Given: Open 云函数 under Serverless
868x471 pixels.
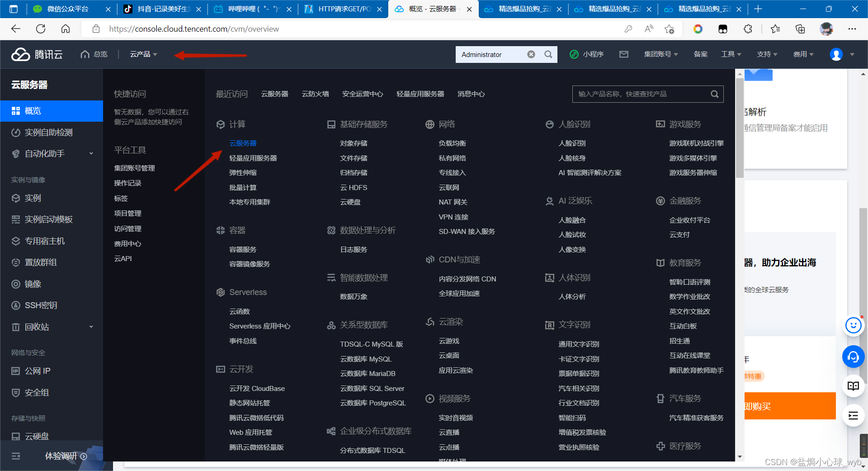Looking at the screenshot, I should click(240, 312).
